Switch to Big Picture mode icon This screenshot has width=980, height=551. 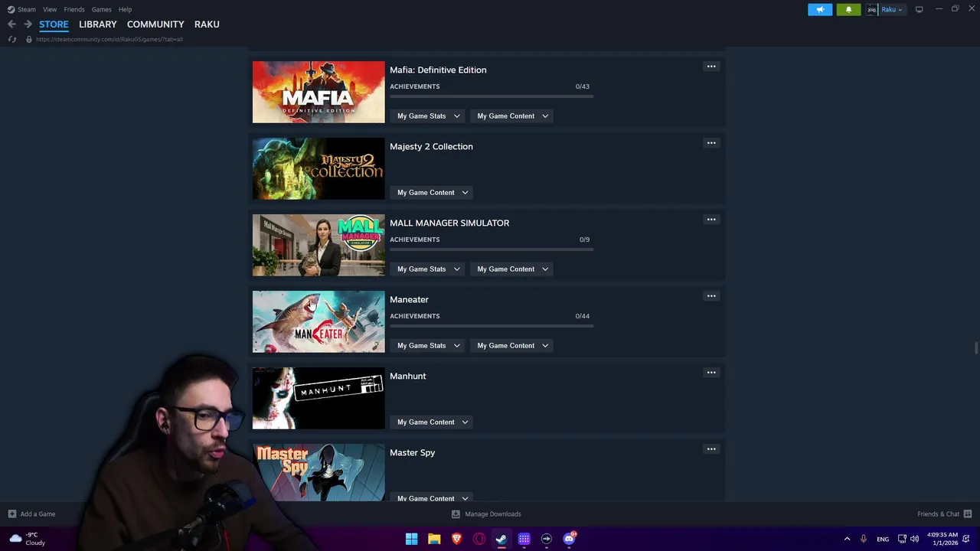tap(919, 9)
